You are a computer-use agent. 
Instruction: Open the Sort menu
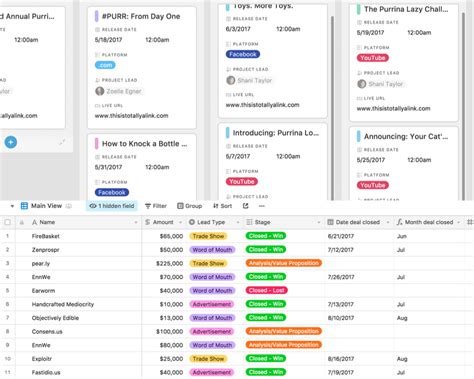[x=222, y=206]
